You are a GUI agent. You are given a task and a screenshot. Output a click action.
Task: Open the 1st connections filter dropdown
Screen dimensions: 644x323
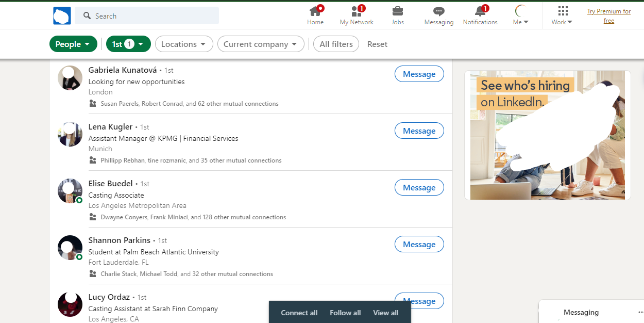[128, 44]
